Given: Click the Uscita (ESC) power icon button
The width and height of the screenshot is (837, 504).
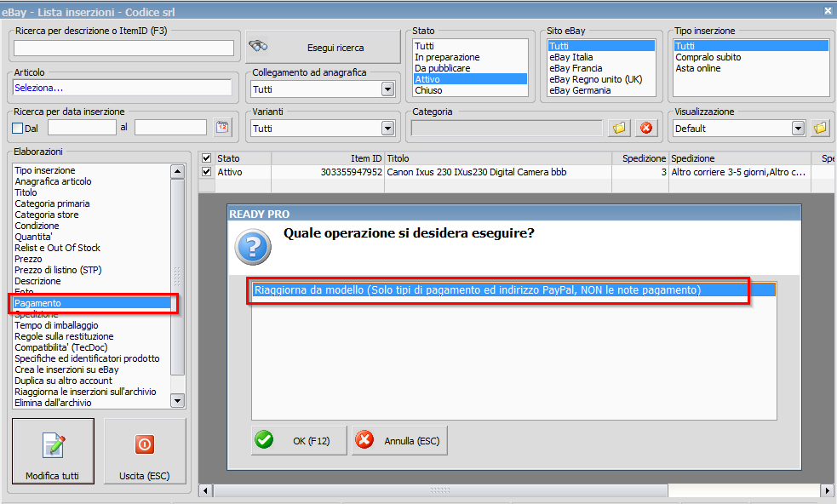Looking at the screenshot, I should pyautogui.click(x=145, y=451).
